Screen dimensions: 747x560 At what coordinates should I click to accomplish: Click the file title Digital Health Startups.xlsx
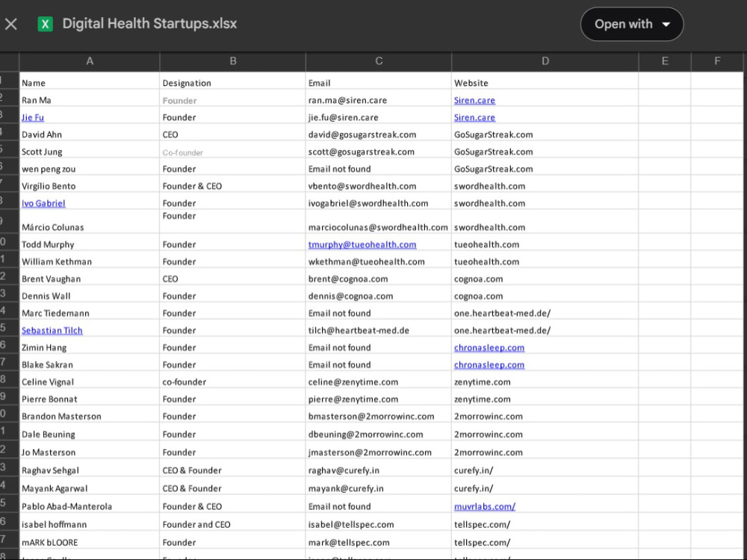tap(149, 24)
